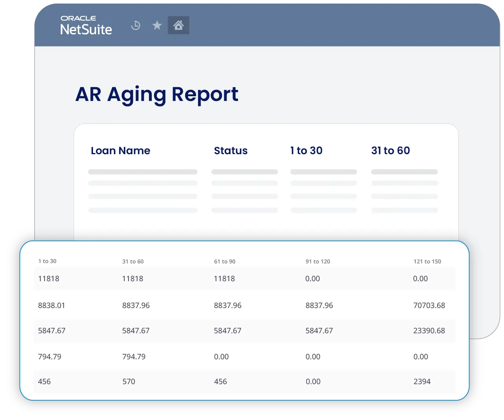
Task: Sort by the Loan Name column header
Action: [x=121, y=151]
